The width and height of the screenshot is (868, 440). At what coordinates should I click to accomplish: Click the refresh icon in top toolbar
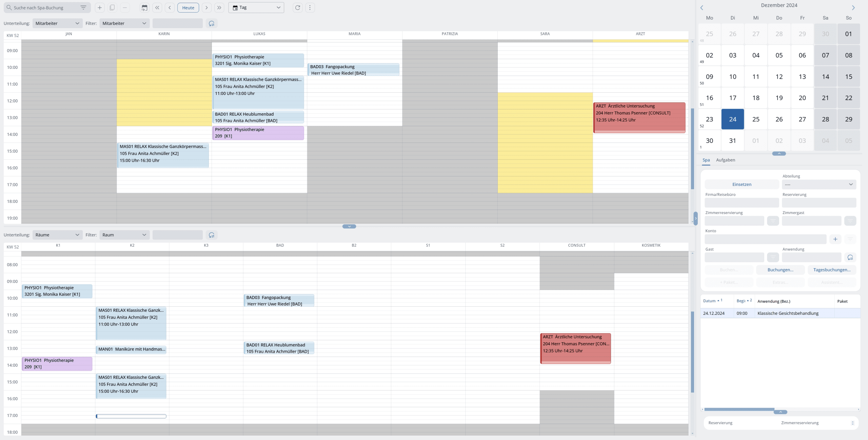click(297, 7)
